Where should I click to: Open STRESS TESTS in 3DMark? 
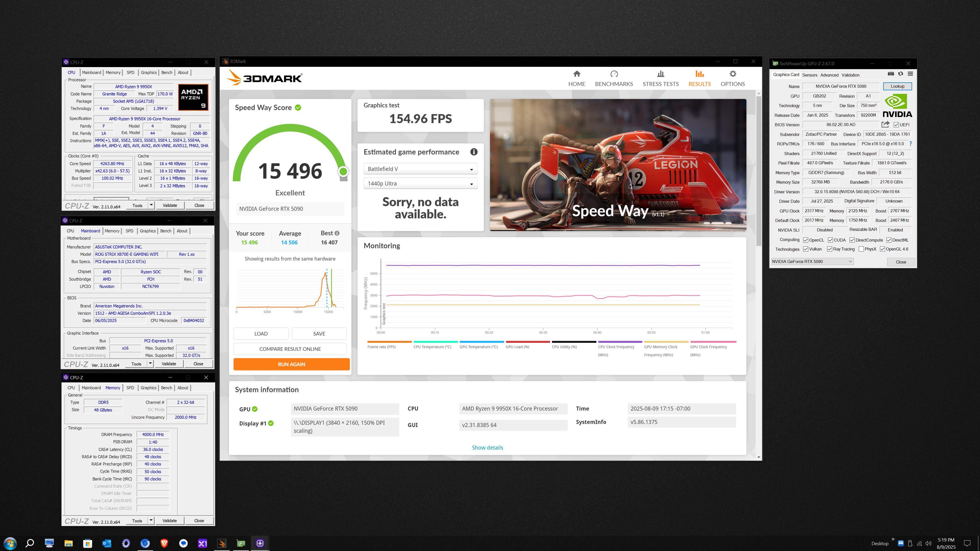pos(660,79)
